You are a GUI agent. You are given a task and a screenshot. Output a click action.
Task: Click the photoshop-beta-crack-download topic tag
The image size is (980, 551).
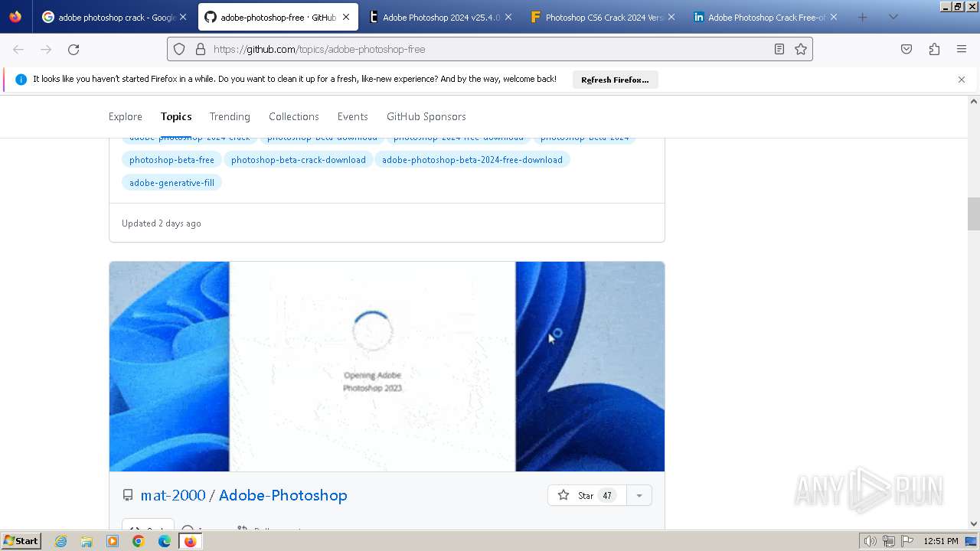point(299,160)
